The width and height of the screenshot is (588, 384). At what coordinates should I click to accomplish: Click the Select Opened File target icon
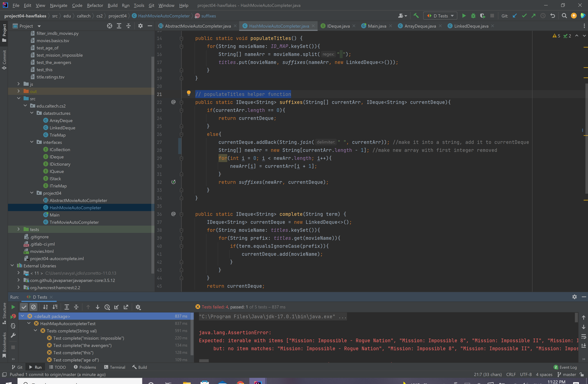pos(109,26)
